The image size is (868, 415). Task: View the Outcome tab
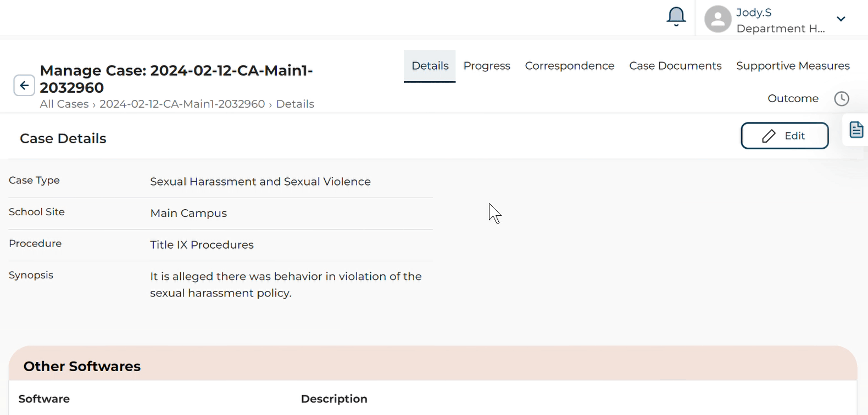click(793, 99)
